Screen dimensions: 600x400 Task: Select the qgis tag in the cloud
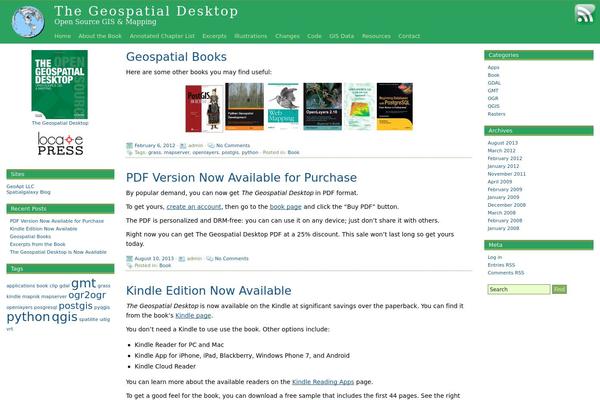[64, 317]
